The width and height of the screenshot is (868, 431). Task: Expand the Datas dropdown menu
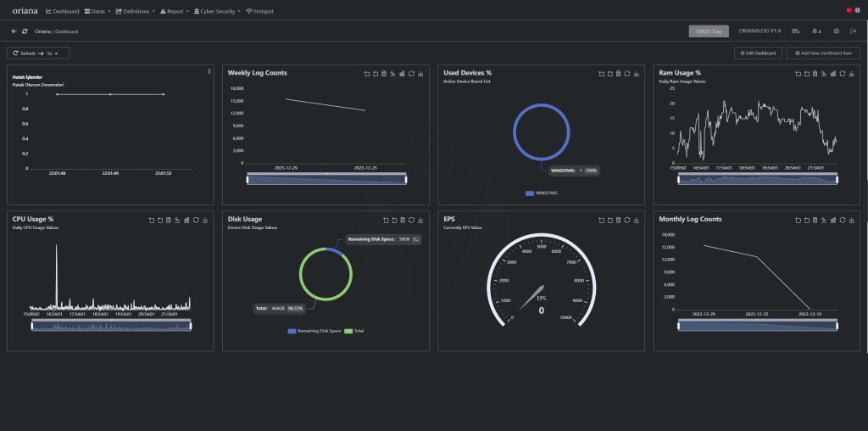(97, 11)
